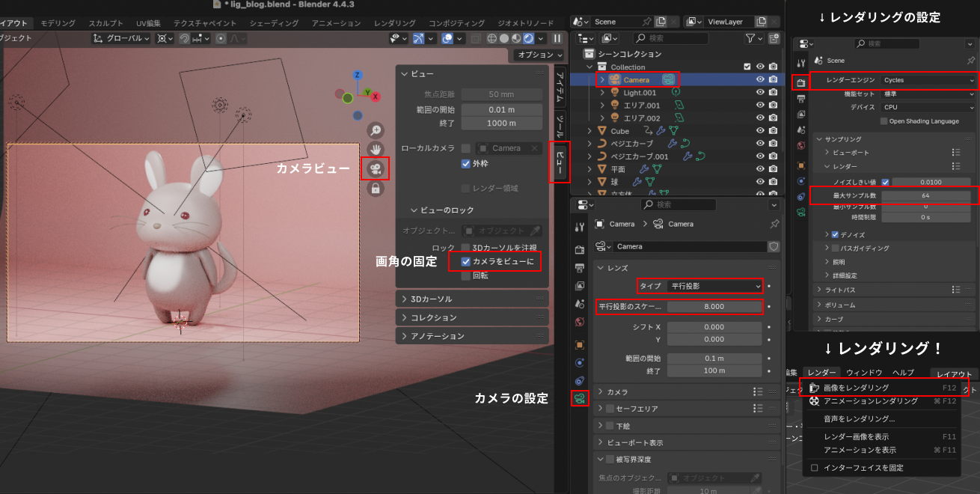This screenshot has height=494, width=980.
Task: Select 音声をレンダリング menu entry
Action: tap(881, 418)
